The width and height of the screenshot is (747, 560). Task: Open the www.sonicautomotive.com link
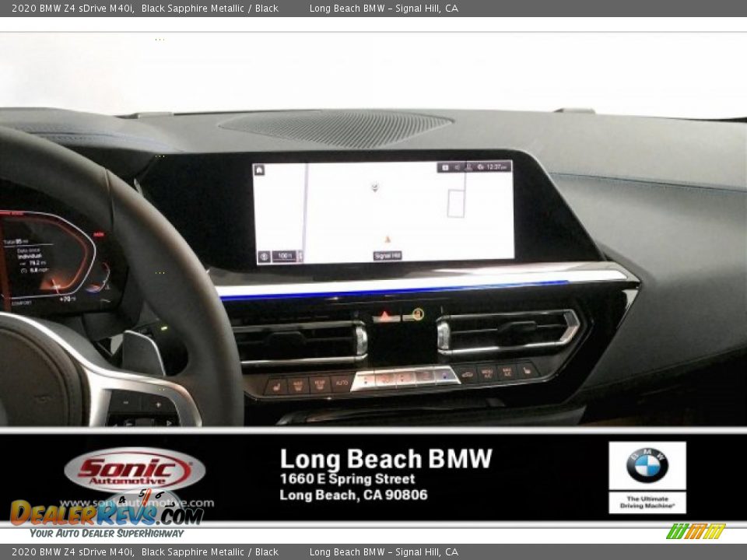[x=137, y=502]
